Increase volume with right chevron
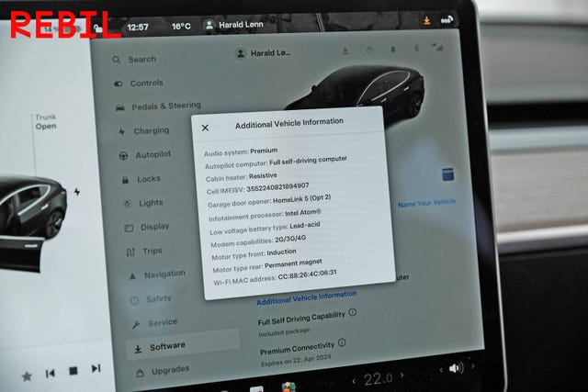Image resolution: width=588 pixels, height=392 pixels. pos(472,366)
